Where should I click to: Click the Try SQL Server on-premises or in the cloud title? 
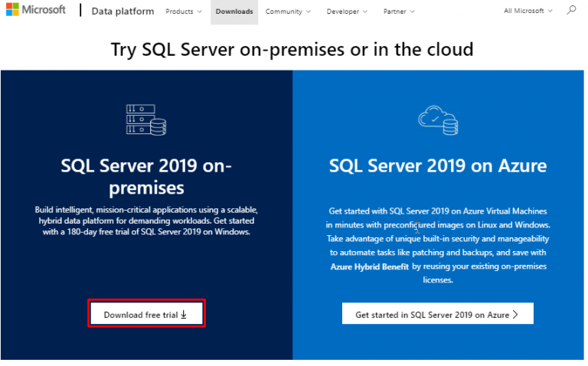[292, 50]
